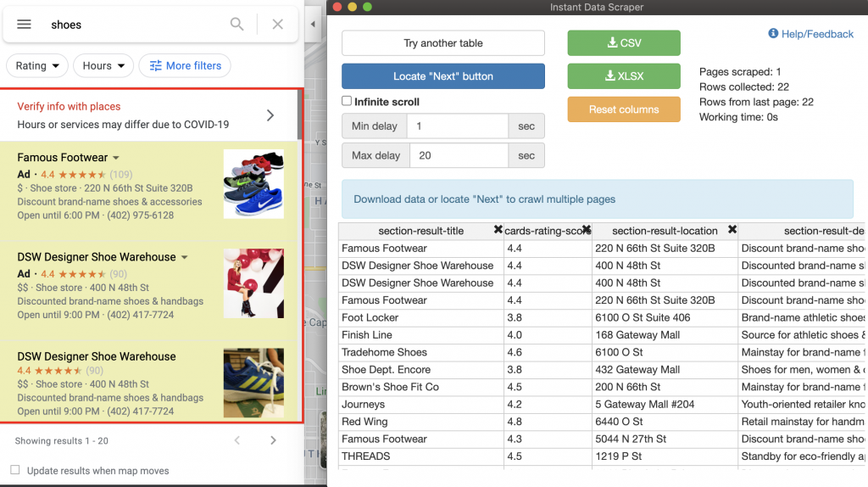
Task: Click the search magnifier icon
Action: 237,25
